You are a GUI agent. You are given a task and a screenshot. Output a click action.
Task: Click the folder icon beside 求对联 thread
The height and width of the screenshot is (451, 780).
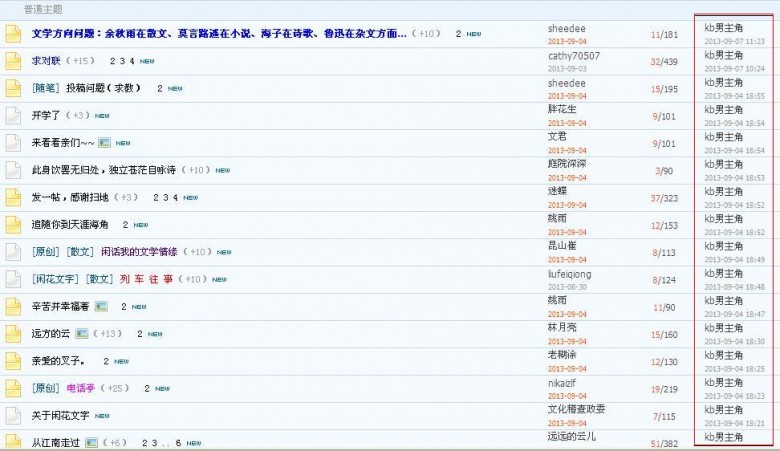(13, 61)
